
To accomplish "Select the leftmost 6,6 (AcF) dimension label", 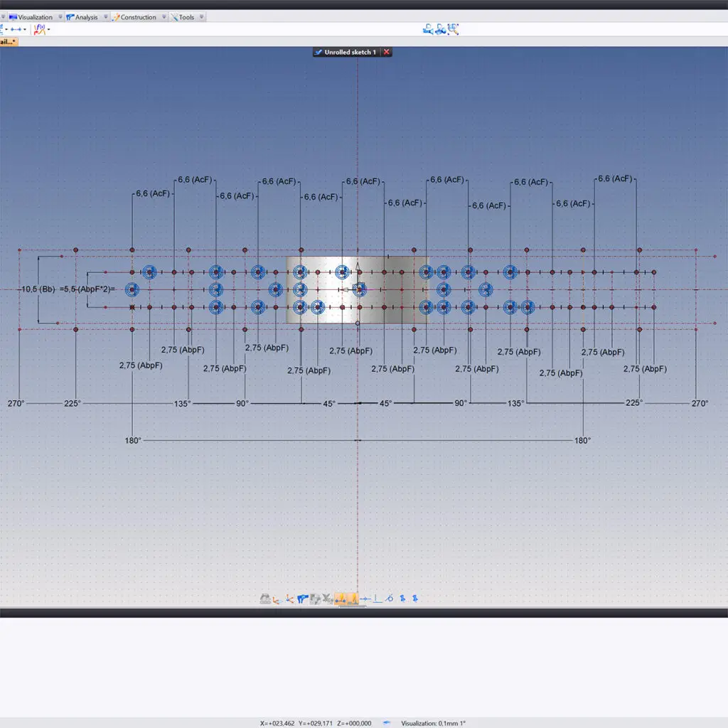I will coord(153,193).
